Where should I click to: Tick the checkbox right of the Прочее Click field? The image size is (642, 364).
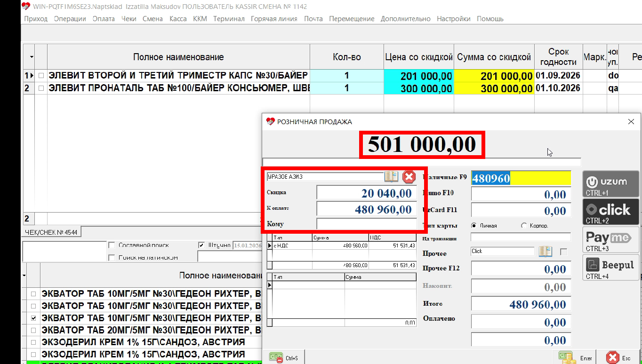(x=563, y=252)
